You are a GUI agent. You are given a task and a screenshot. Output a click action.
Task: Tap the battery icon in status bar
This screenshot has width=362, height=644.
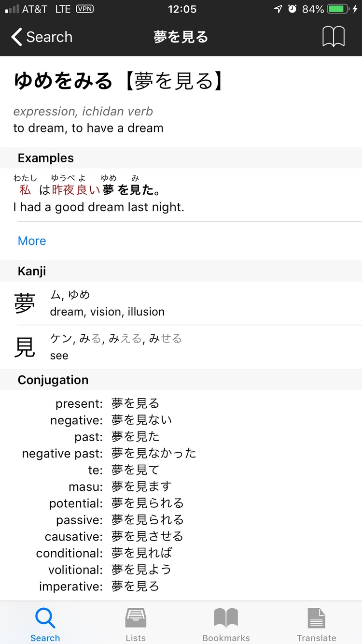coord(340,9)
